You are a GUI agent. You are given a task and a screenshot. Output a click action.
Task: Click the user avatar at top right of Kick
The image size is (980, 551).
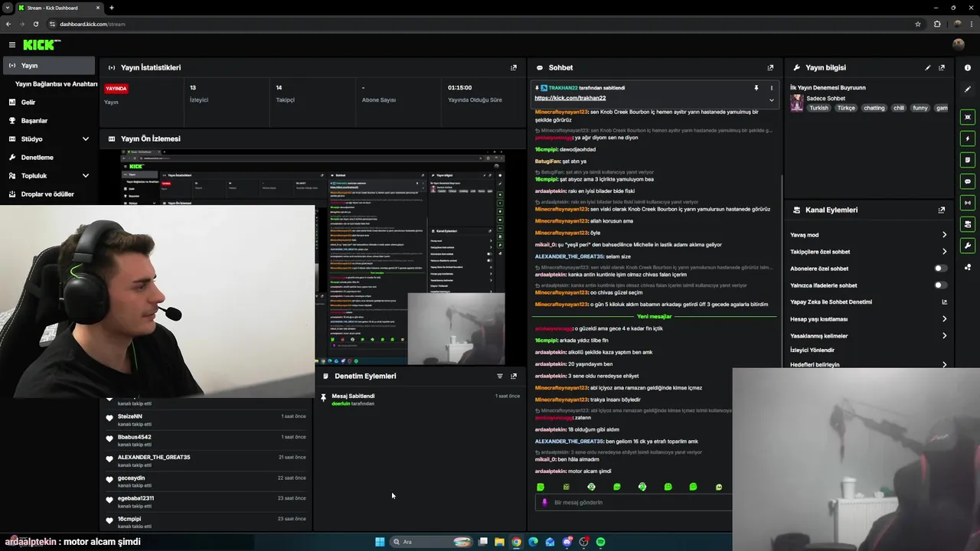coord(958,45)
